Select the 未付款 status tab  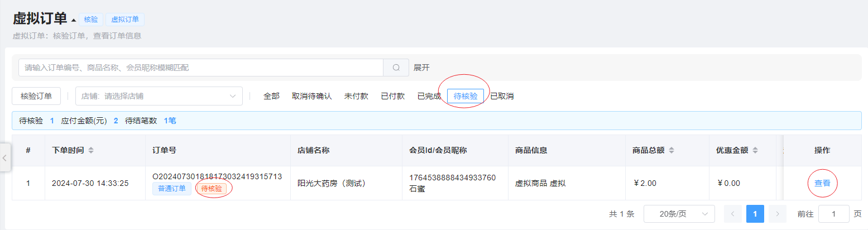356,96
